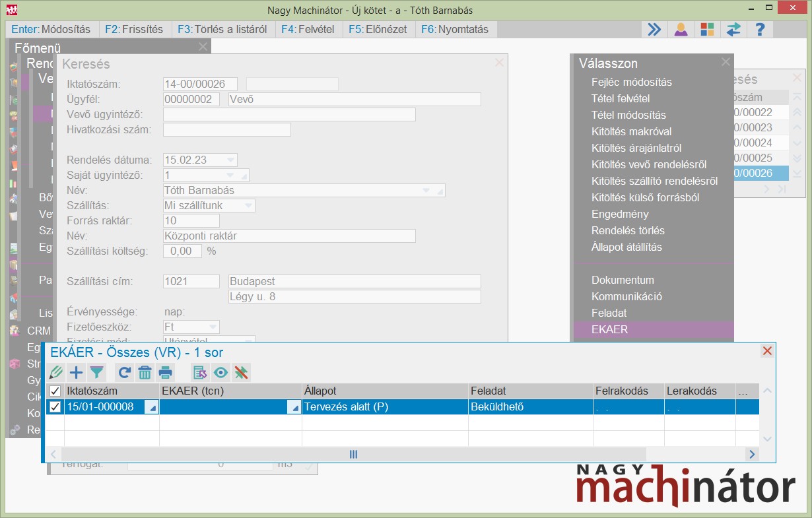The width and height of the screenshot is (812, 518).
Task: Click the four-colored tiles icon
Action: tap(707, 29)
